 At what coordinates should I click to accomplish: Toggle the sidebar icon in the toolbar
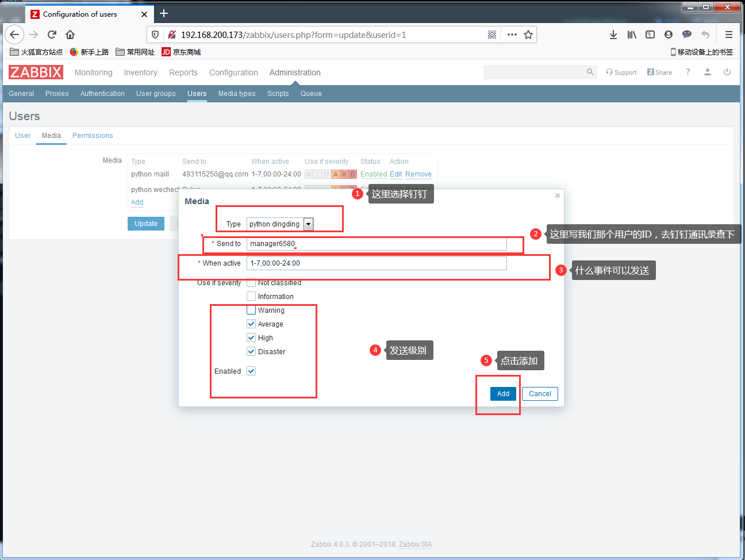click(650, 34)
